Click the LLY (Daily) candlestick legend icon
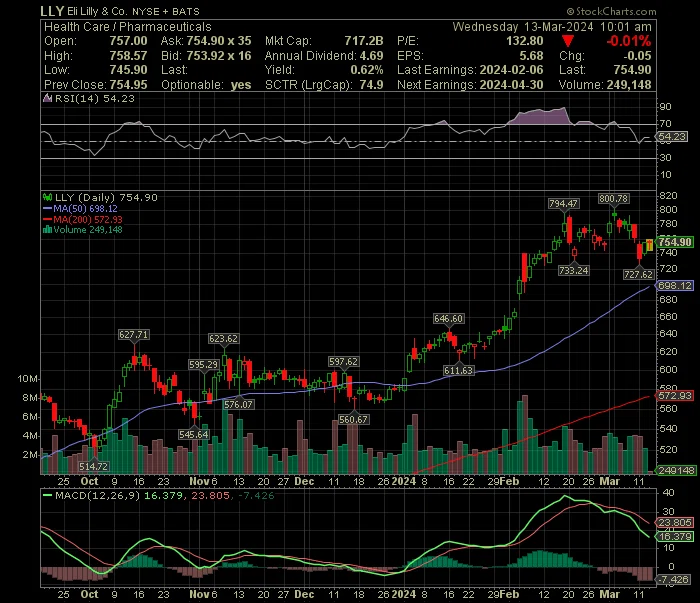The image size is (700, 603). (x=47, y=197)
